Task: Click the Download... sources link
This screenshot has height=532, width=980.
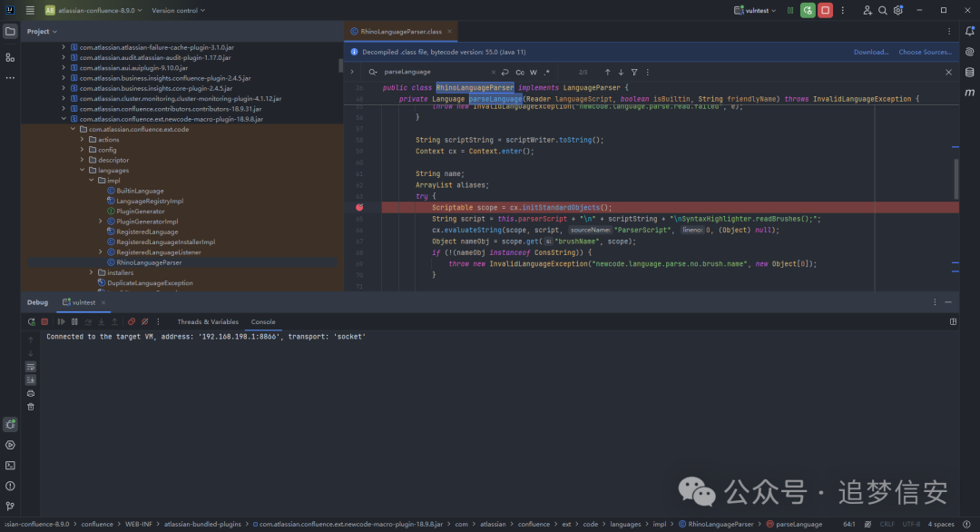Action: pyautogui.click(x=870, y=52)
